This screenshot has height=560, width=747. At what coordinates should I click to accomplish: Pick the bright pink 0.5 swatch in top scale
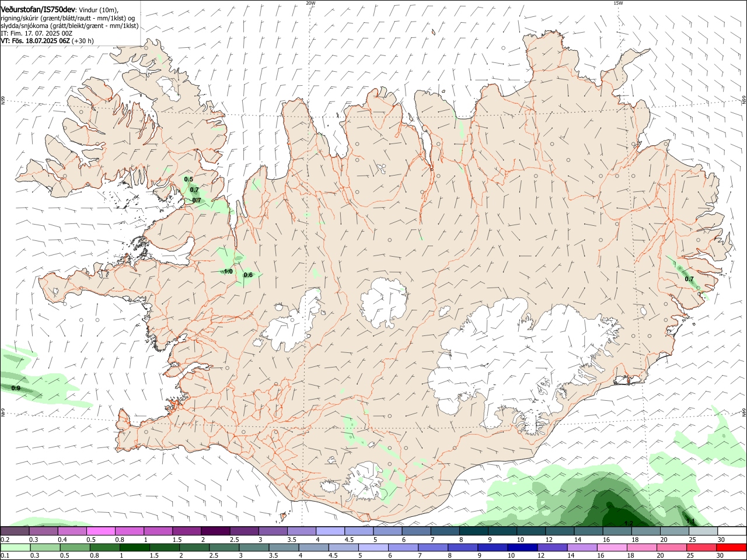pos(100,531)
